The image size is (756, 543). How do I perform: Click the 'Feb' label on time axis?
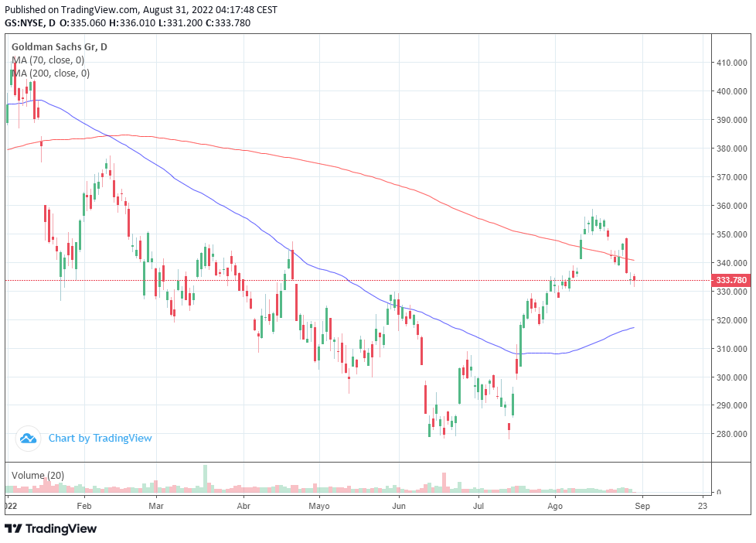pyautogui.click(x=84, y=506)
